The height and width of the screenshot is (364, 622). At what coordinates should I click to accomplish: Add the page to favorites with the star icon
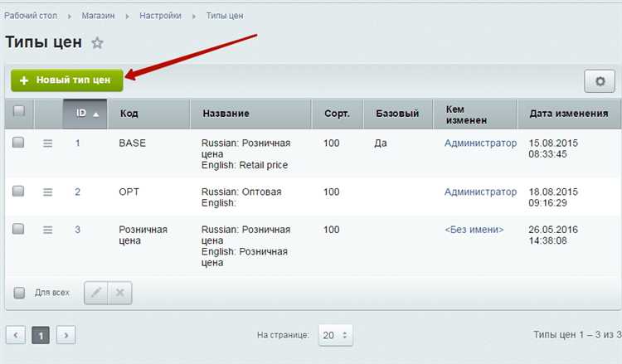click(x=97, y=42)
